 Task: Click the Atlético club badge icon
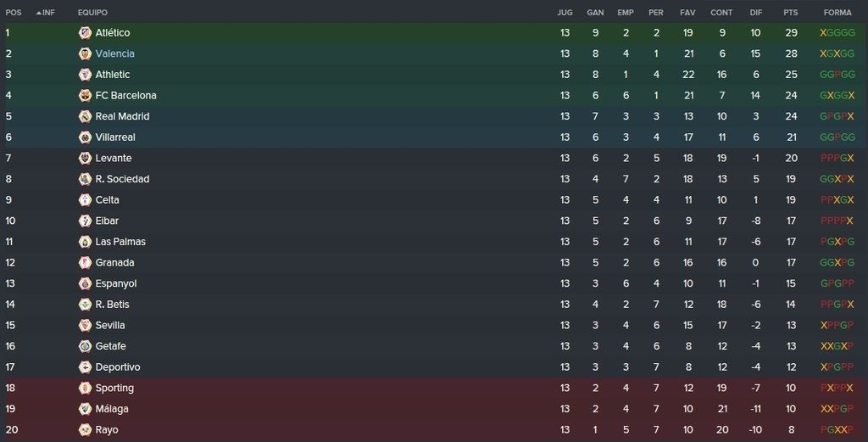click(85, 33)
